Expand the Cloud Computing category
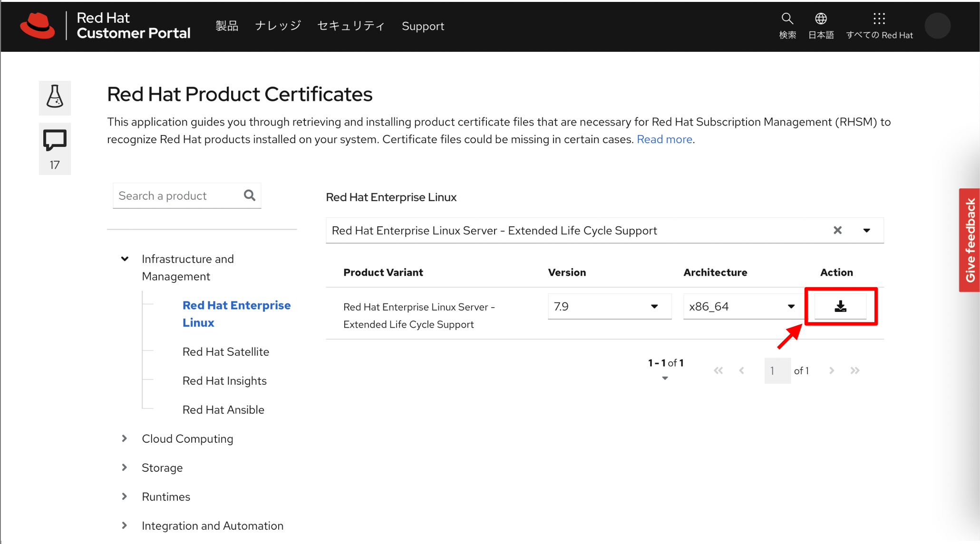The image size is (980, 544). pyautogui.click(x=125, y=438)
